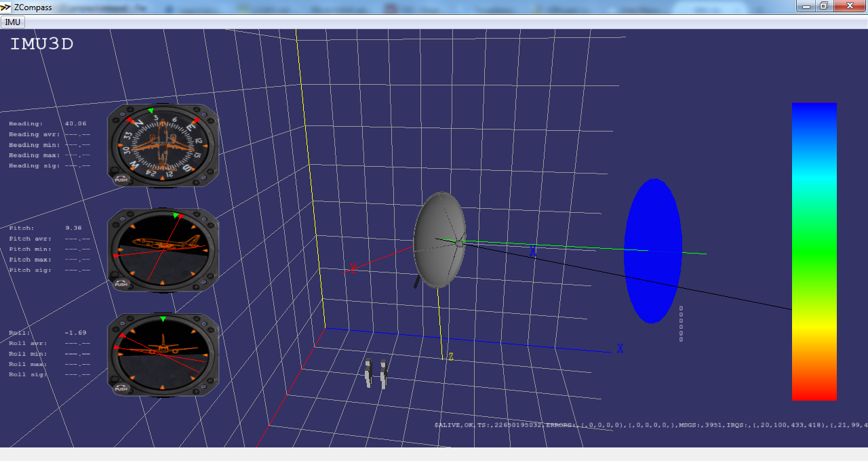Viewport: 868px width, 461px height.
Task: Click the roll attitude gauge
Action: pyautogui.click(x=163, y=355)
